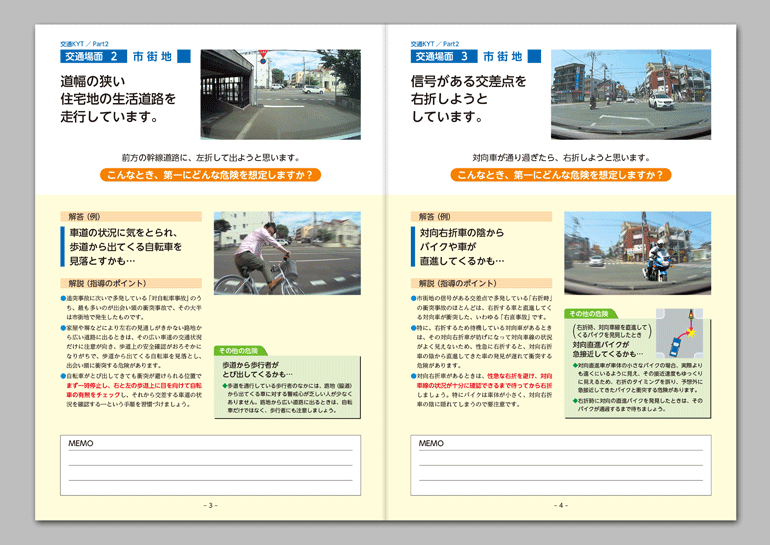
Task: Select '市街地' text on page 4
Action: pos(502,56)
